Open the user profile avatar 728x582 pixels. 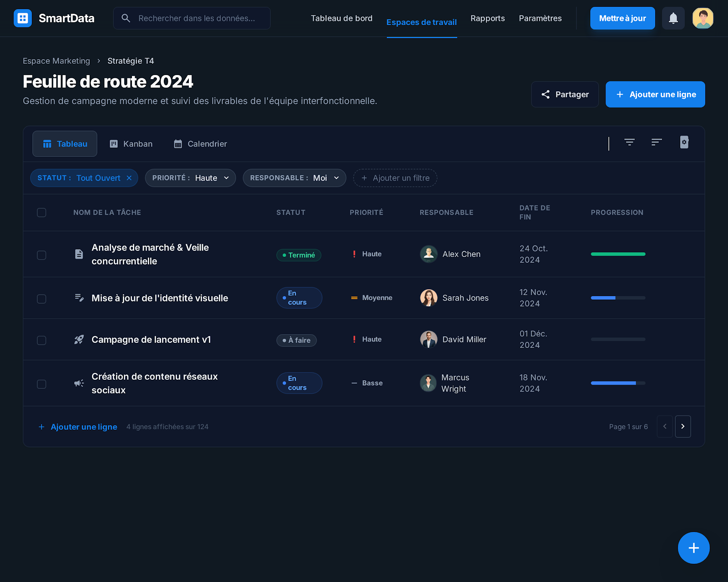pos(703,18)
